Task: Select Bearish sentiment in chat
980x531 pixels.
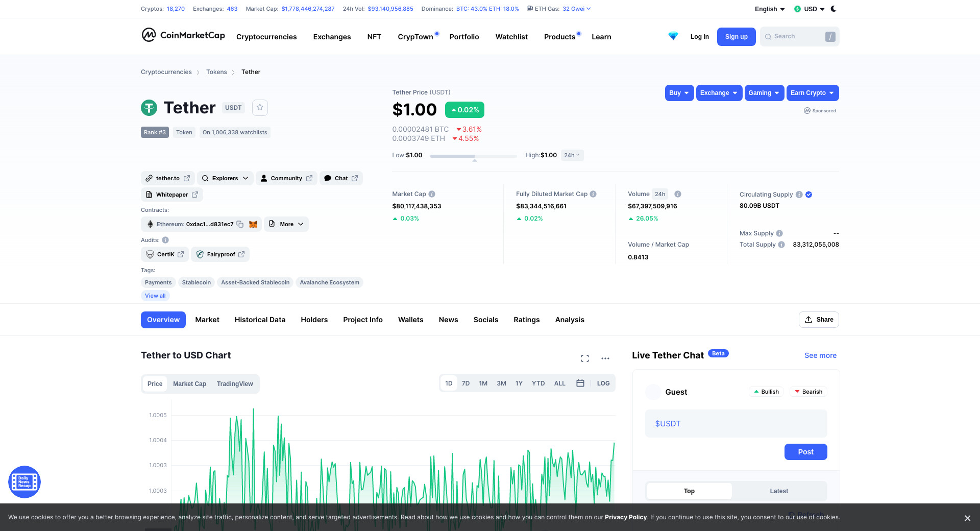Action: tap(808, 392)
